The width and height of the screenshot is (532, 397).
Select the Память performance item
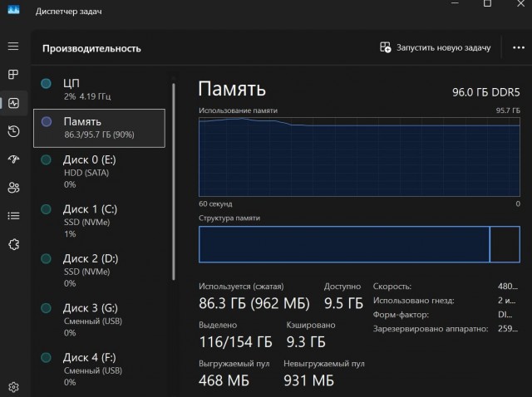click(x=100, y=128)
